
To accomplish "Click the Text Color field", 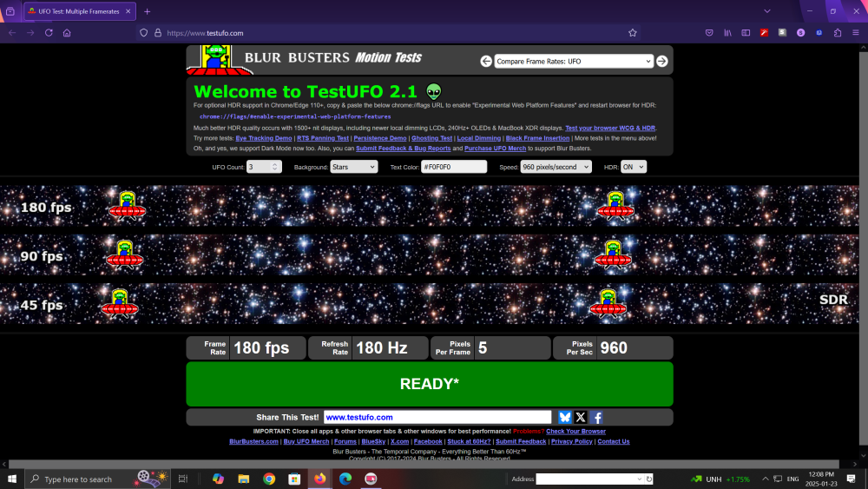I will click(453, 167).
